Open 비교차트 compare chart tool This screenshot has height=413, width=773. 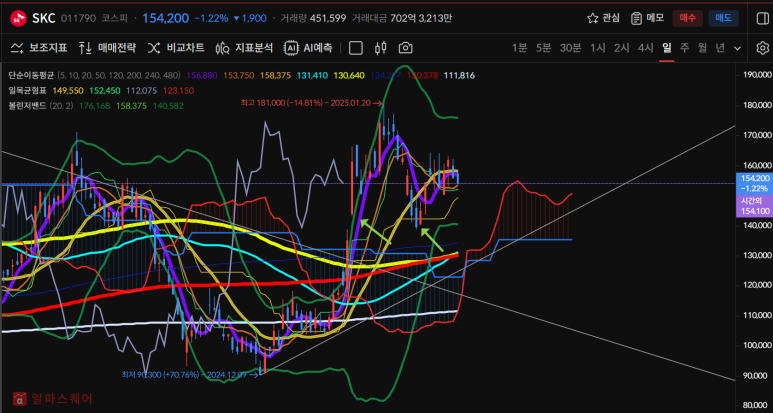tap(176, 48)
